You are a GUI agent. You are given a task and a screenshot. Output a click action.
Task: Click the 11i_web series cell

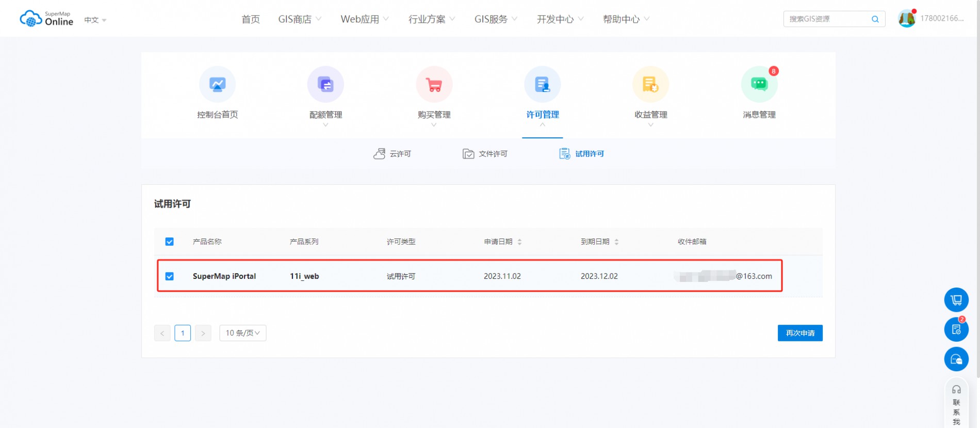click(304, 276)
